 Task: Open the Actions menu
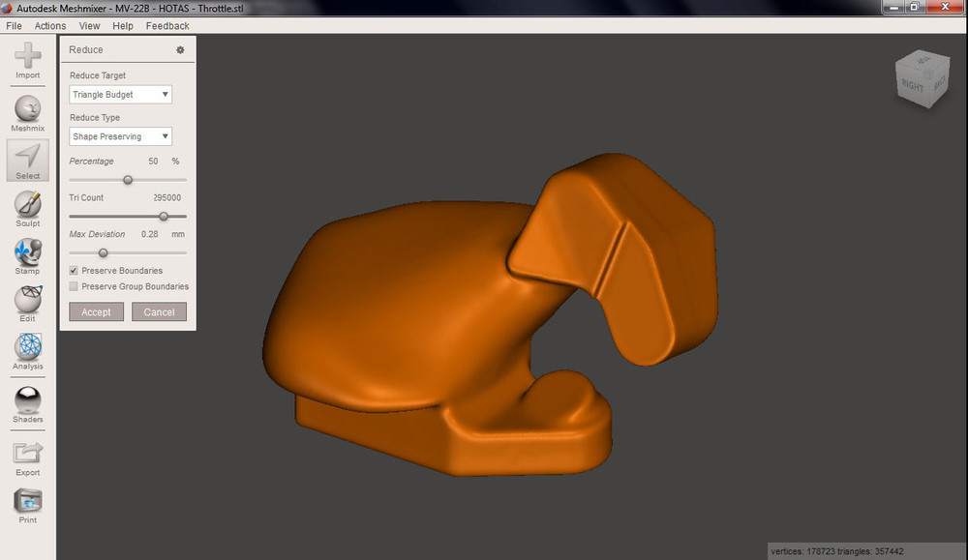click(50, 26)
